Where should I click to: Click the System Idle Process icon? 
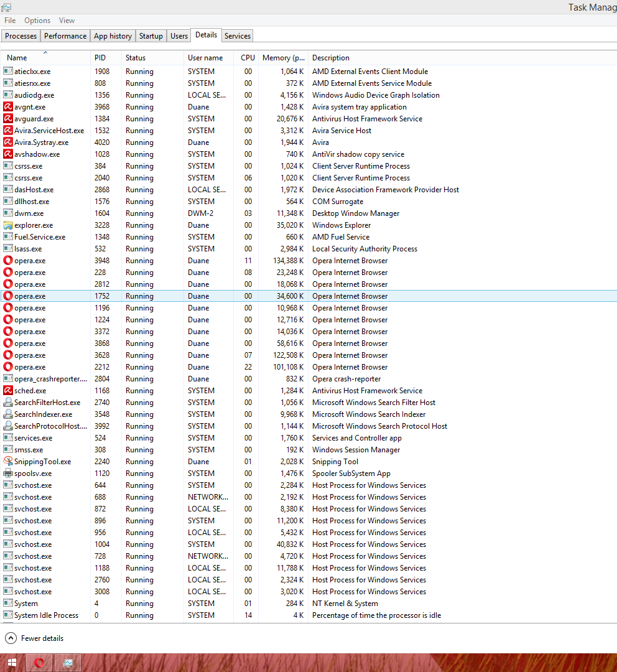[x=7, y=615]
